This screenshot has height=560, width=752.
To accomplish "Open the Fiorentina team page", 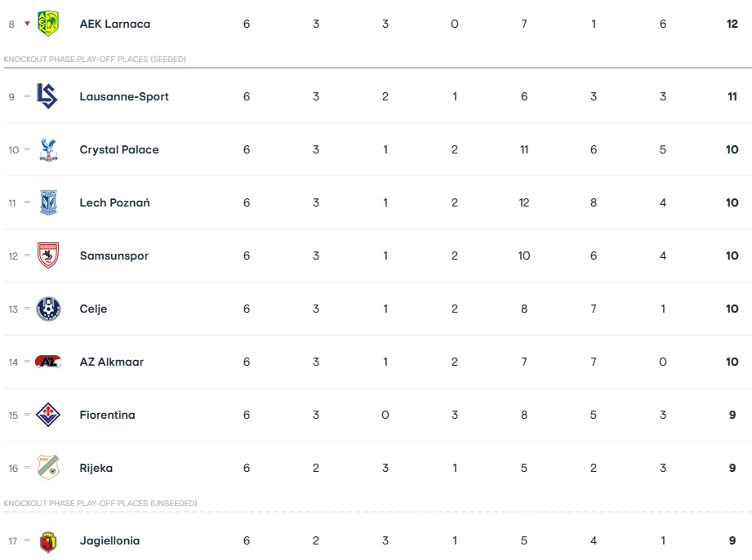I will pos(107,415).
